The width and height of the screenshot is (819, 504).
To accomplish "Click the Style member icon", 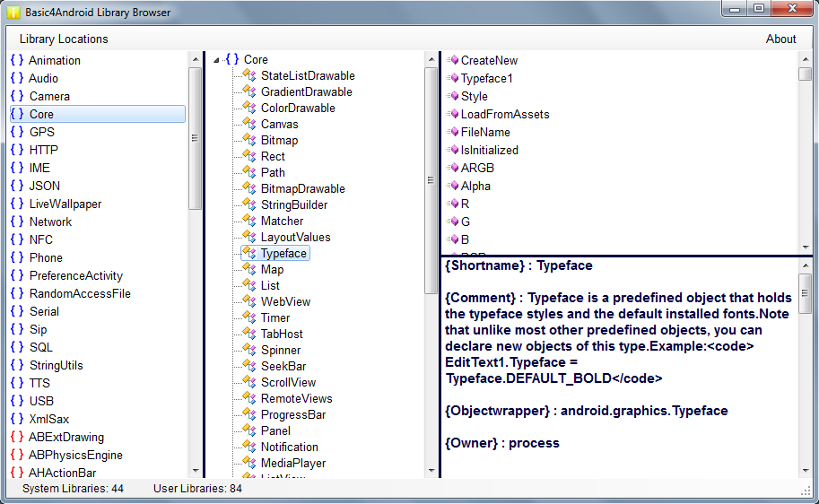I will point(453,96).
